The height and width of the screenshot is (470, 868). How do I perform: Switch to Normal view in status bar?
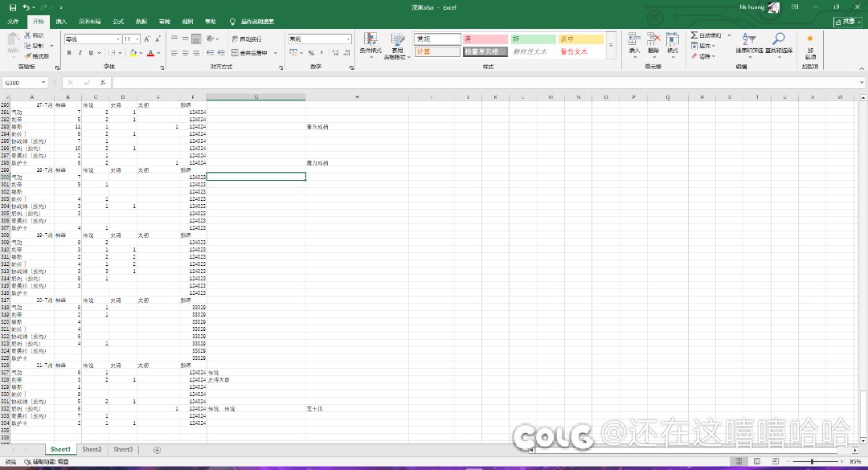pos(739,461)
